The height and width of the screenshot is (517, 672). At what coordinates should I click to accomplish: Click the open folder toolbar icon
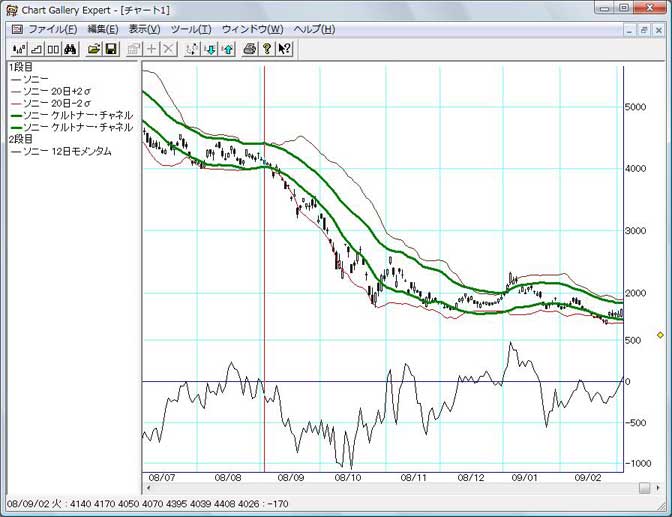click(94, 48)
